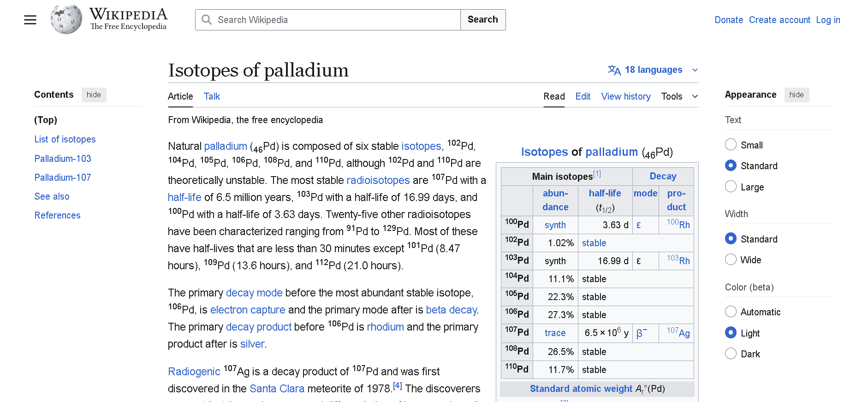Switch to the Talk tab
The image size is (868, 402).
212,96
